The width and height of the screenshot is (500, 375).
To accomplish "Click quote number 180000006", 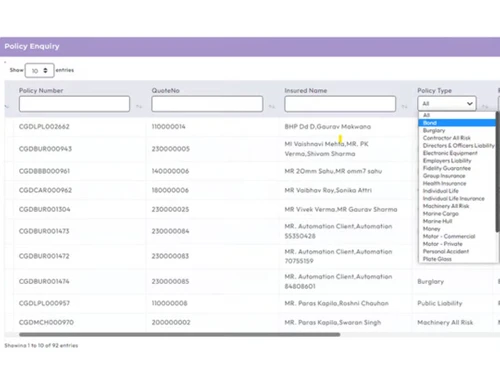I will tap(170, 190).
